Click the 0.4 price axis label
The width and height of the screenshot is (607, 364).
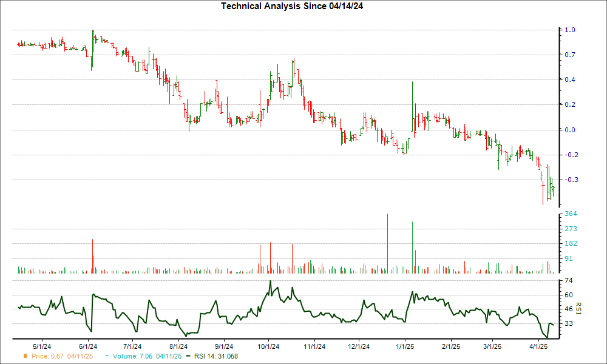tap(570, 79)
